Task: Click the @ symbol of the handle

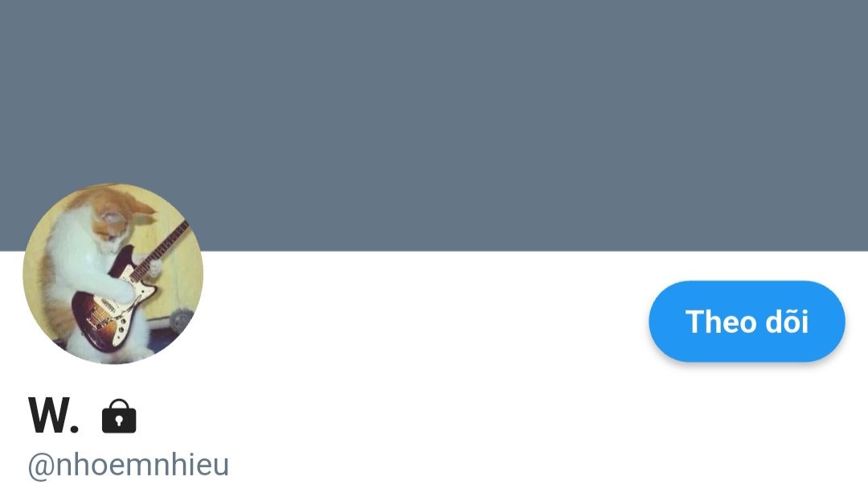Action: (41, 466)
